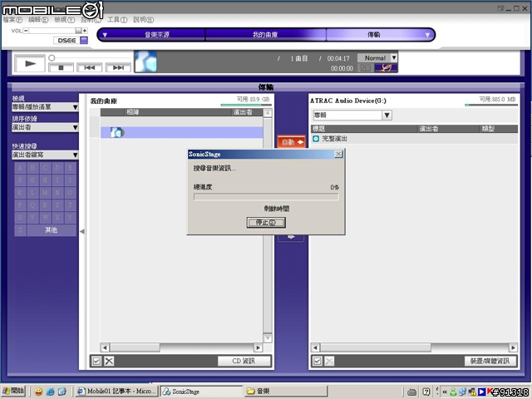Screen dimensions: 532x399
Task: Click the volume plus button
Action: pyautogui.click(x=85, y=31)
